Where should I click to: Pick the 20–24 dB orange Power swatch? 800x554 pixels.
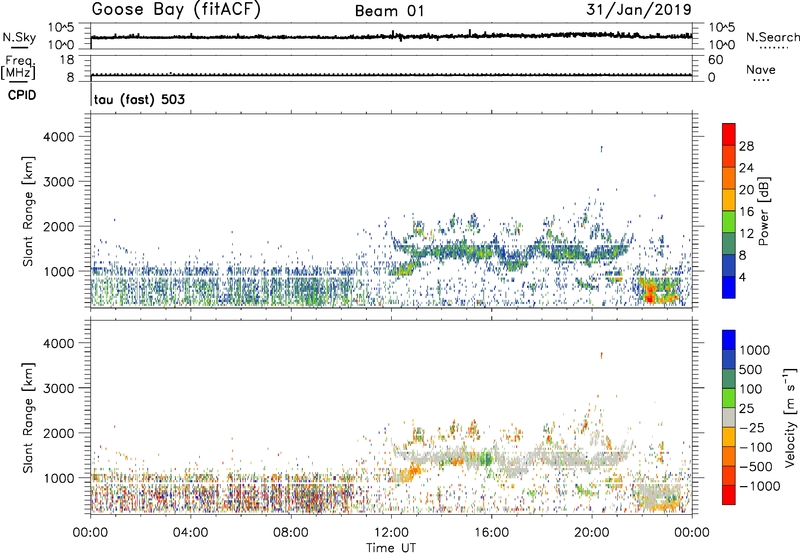click(729, 178)
